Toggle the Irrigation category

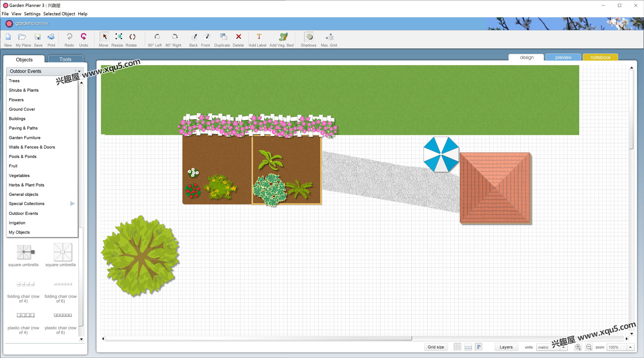click(17, 223)
